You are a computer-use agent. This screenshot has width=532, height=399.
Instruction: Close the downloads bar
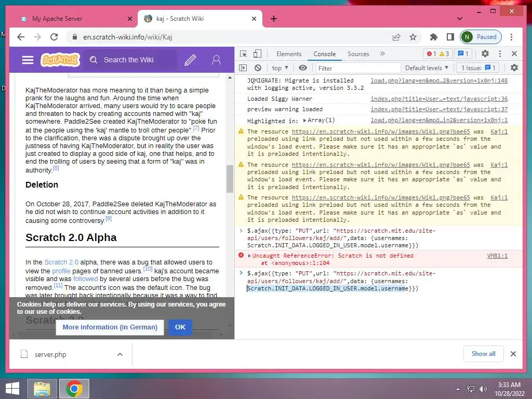[x=513, y=354]
